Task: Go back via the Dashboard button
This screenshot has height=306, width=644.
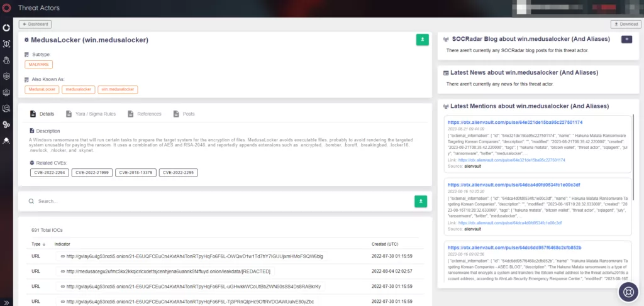Action: tap(35, 25)
